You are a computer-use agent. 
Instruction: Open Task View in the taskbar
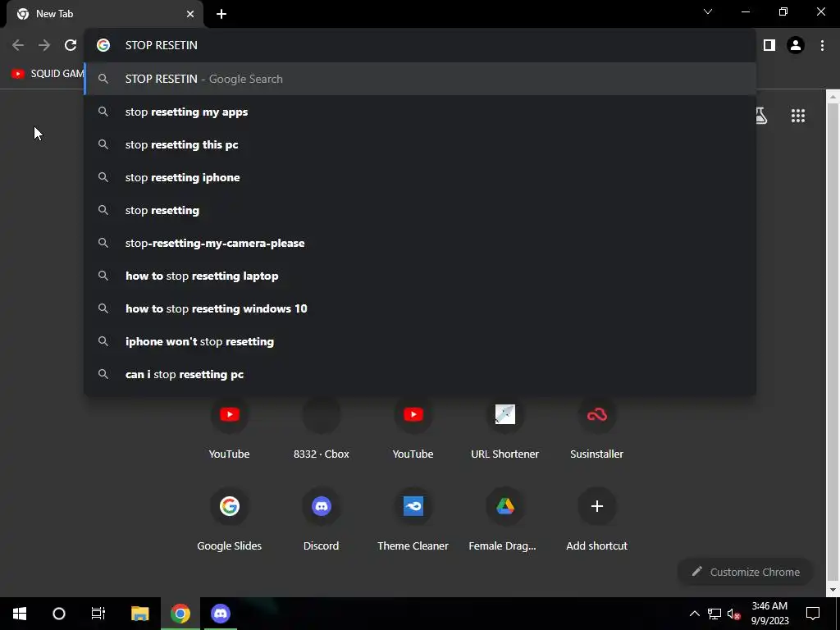click(x=98, y=614)
